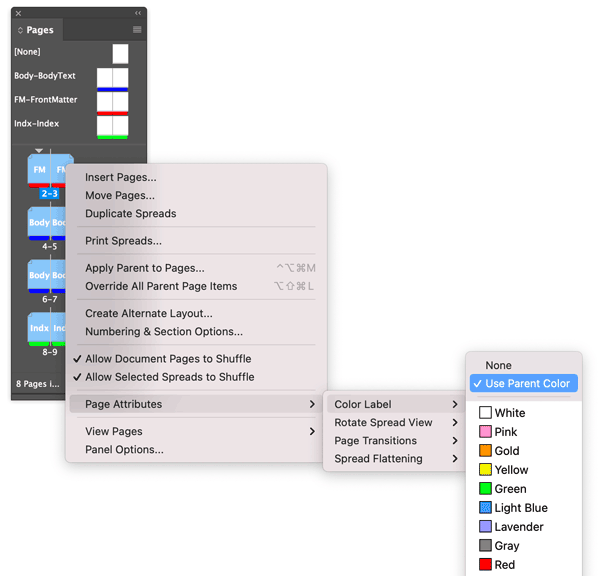Open the Pages panel flyout menu icon
Screen dimensions: 600x576
coord(137,30)
